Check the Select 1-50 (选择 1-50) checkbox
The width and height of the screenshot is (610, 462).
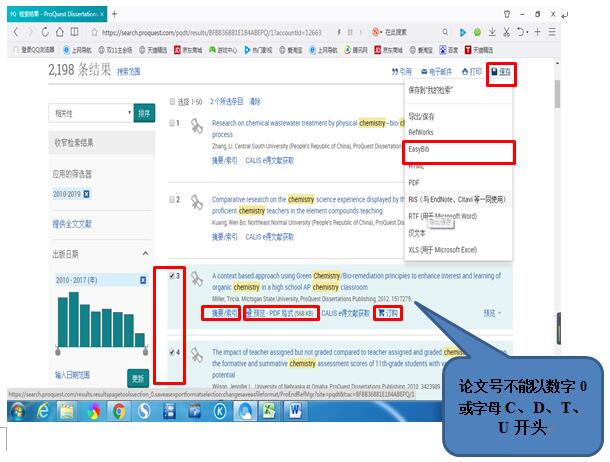point(172,102)
